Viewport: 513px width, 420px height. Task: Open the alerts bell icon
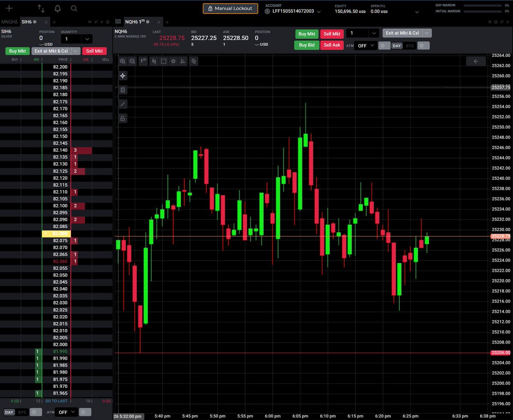[58, 9]
